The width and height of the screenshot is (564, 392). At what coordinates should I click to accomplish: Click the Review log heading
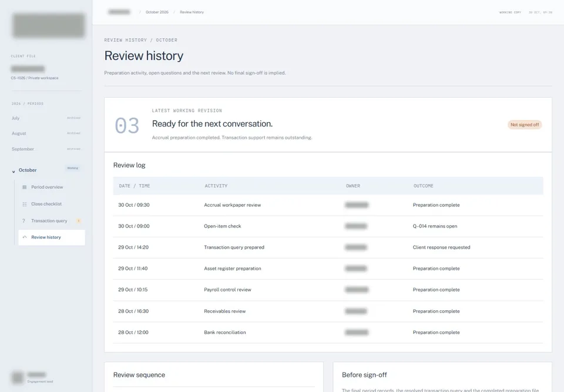129,165
